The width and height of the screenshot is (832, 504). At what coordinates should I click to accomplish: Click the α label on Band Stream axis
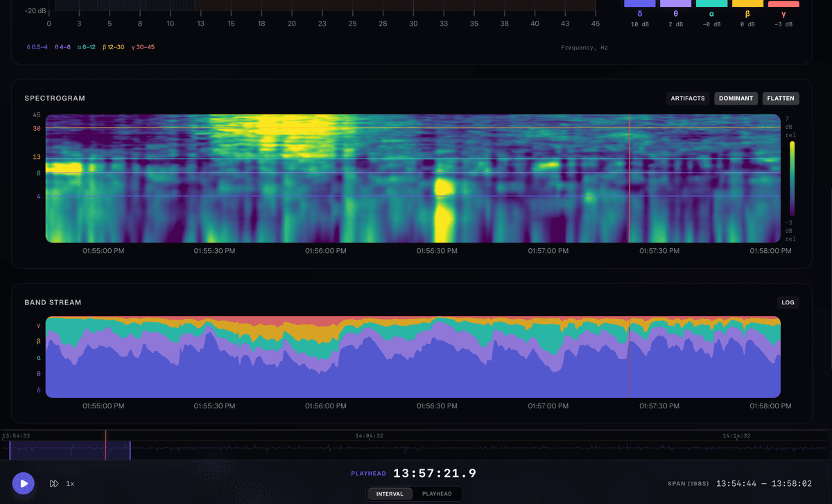pyautogui.click(x=39, y=358)
